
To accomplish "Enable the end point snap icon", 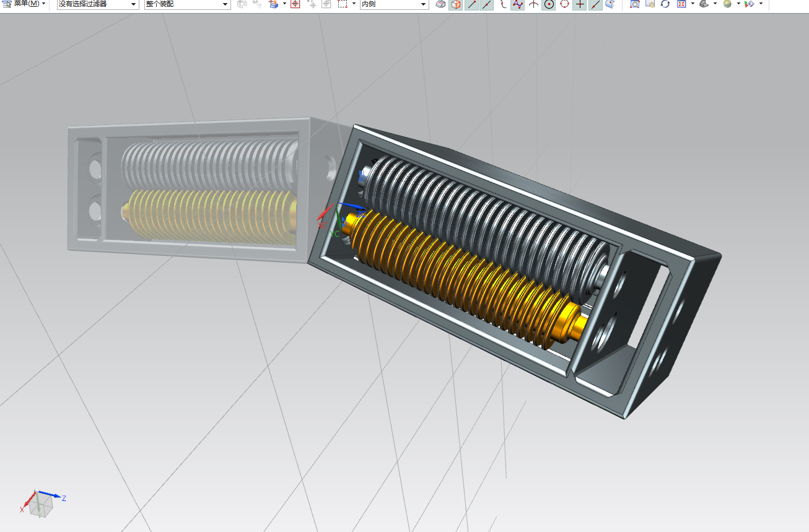I will [471, 4].
